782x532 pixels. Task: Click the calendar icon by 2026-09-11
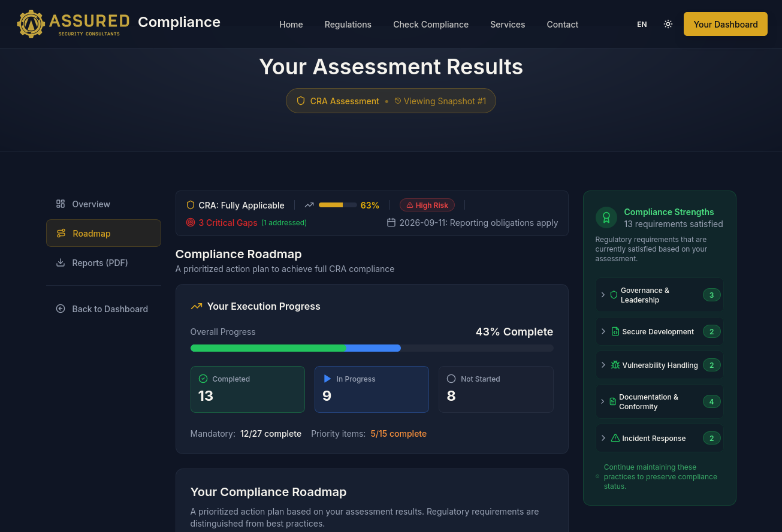[x=391, y=222]
